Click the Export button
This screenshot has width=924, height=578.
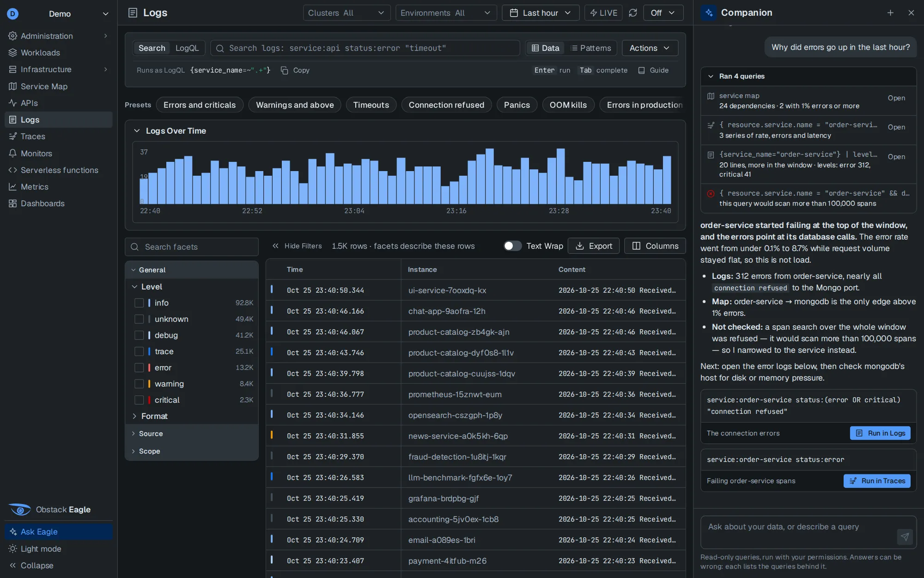(594, 246)
